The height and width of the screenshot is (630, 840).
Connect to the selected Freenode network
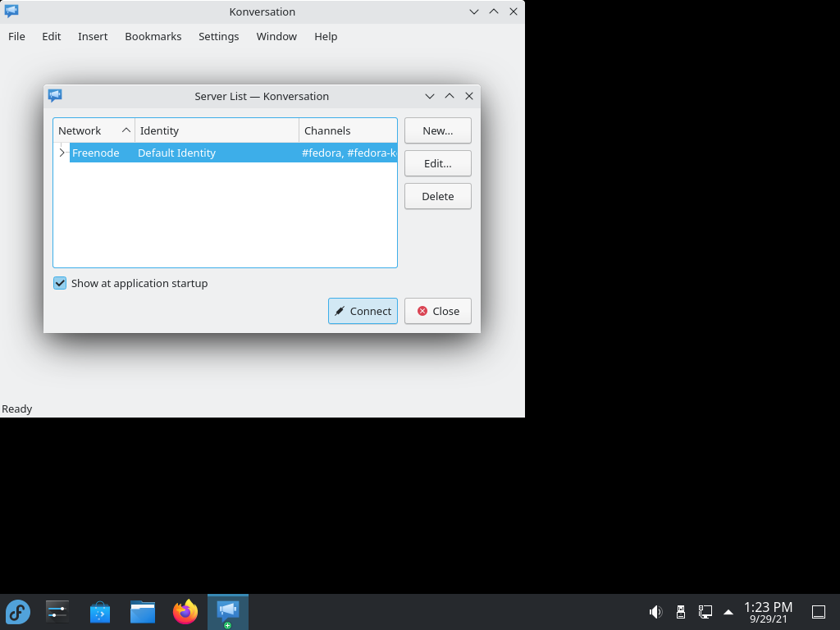point(363,311)
